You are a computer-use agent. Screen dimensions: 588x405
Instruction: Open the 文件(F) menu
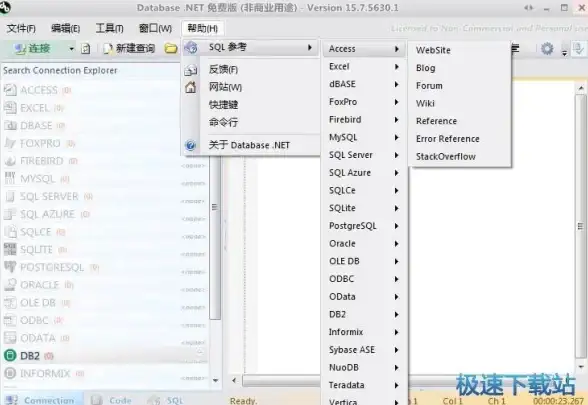pos(21,28)
